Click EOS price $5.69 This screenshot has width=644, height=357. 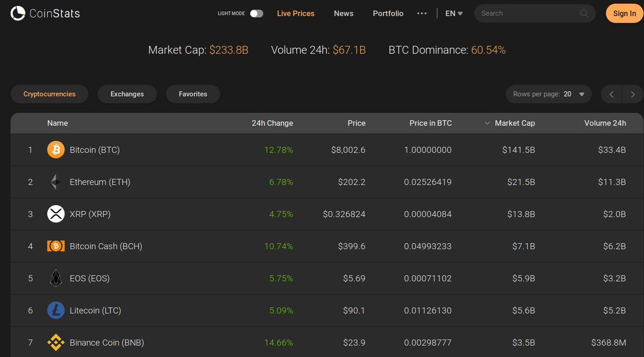(354, 278)
